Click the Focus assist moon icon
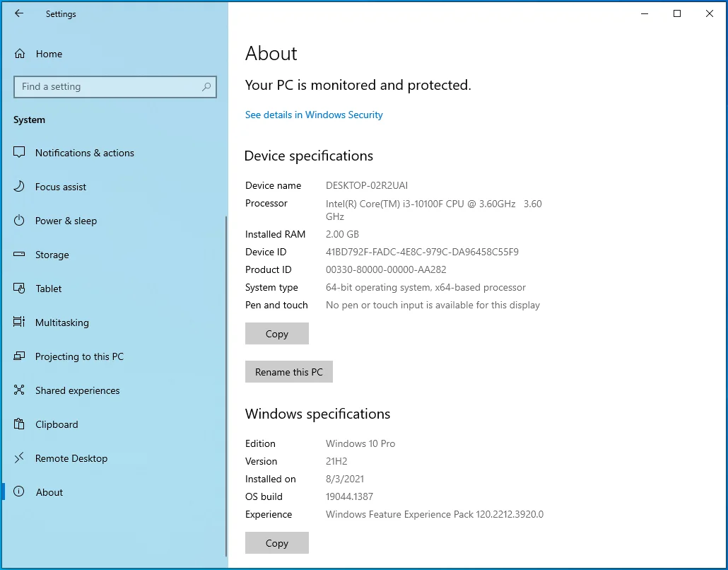The height and width of the screenshot is (570, 728). (19, 186)
